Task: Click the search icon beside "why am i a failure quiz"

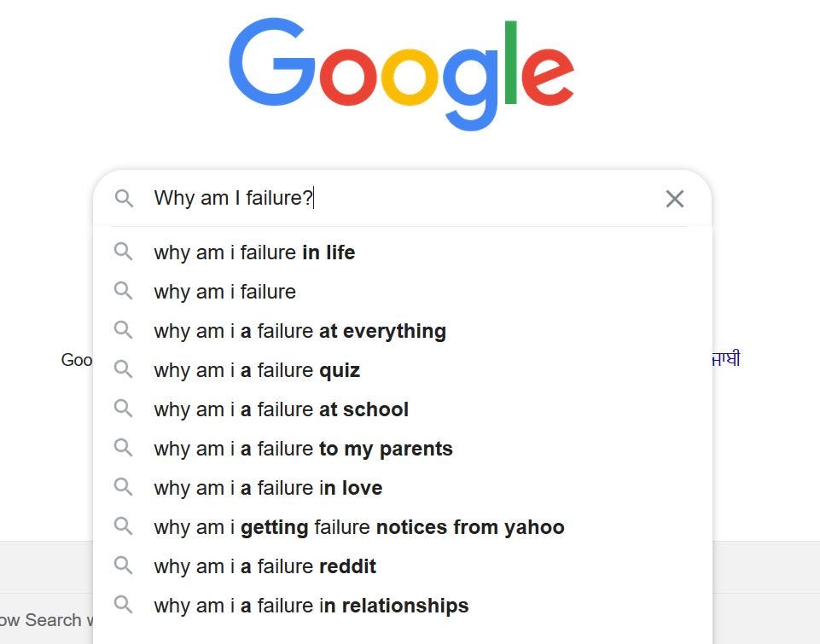Action: tap(124, 370)
